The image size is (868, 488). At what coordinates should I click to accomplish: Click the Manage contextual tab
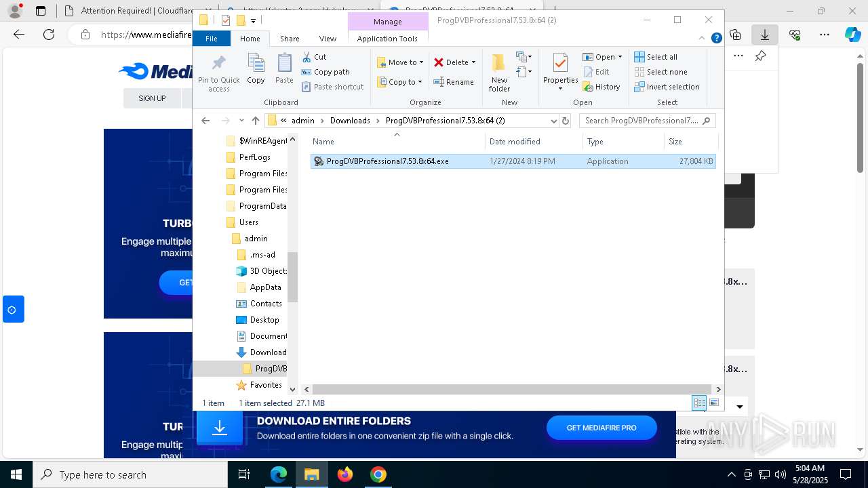click(x=388, y=22)
